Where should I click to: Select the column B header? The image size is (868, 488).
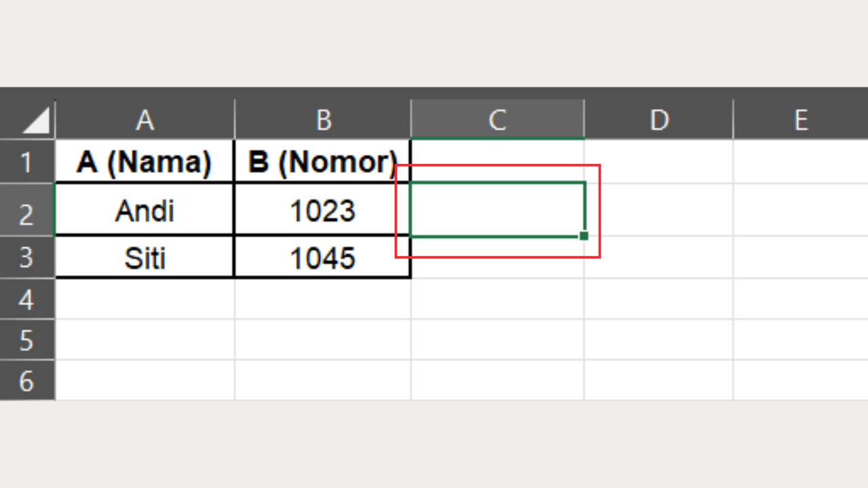(x=323, y=120)
